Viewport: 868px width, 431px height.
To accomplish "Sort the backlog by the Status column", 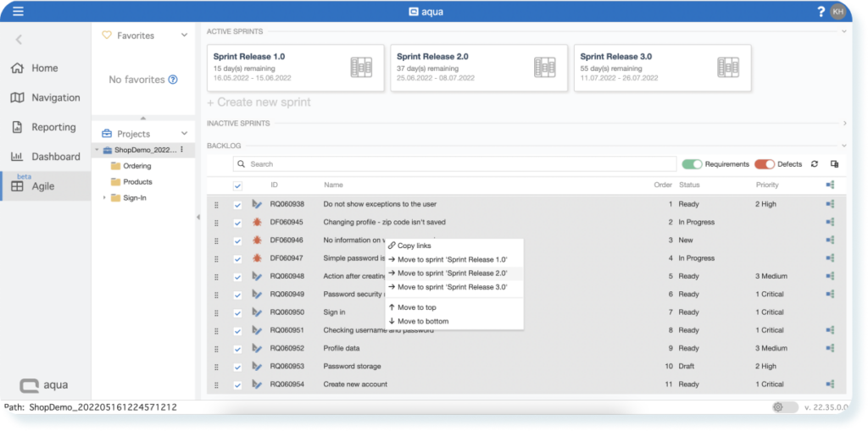I will [689, 185].
